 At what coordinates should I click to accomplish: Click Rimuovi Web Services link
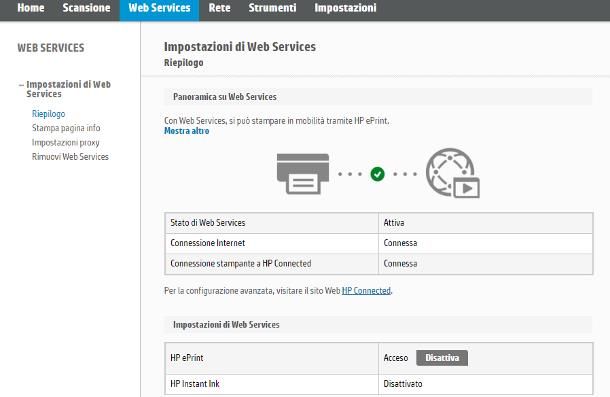click(x=70, y=157)
